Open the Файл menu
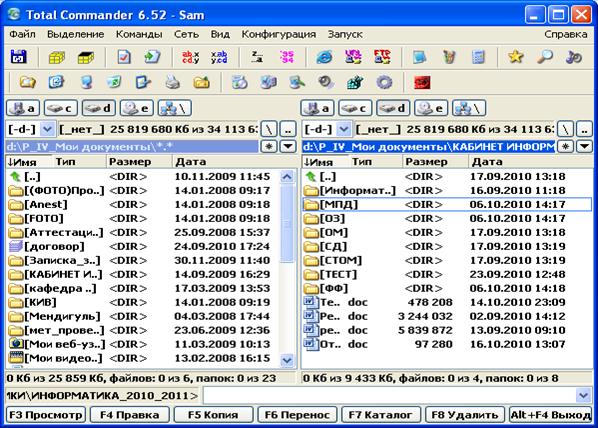The height and width of the screenshot is (428, 598). [23, 34]
